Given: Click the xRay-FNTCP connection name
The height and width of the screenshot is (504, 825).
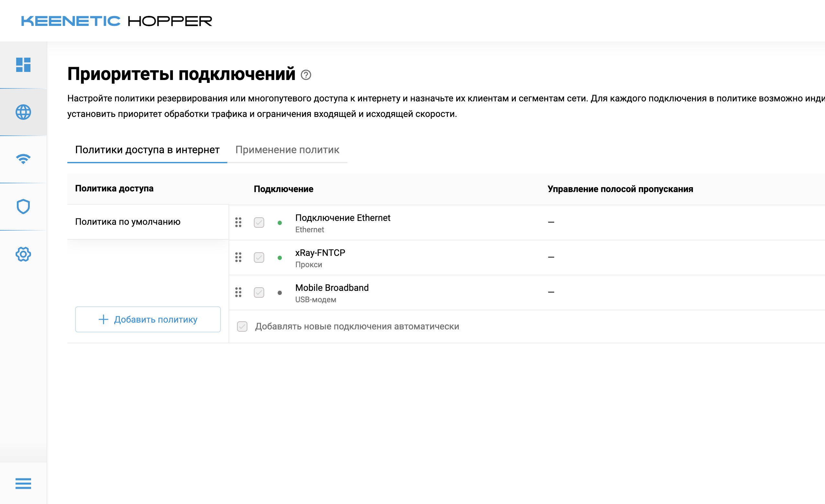Looking at the screenshot, I should point(320,253).
